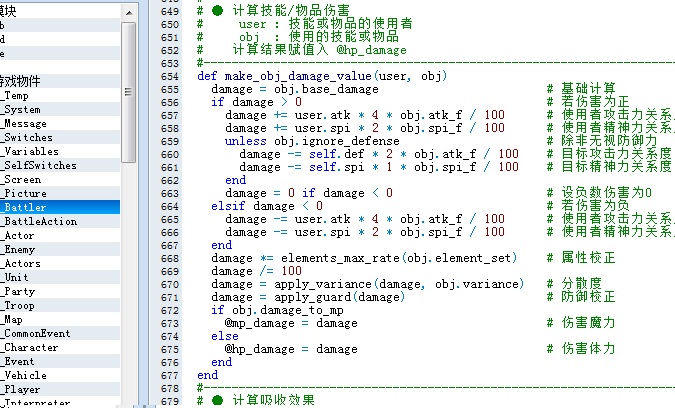675x408 pixels.
Task: Click the # 防御校正 comment
Action: (581, 297)
